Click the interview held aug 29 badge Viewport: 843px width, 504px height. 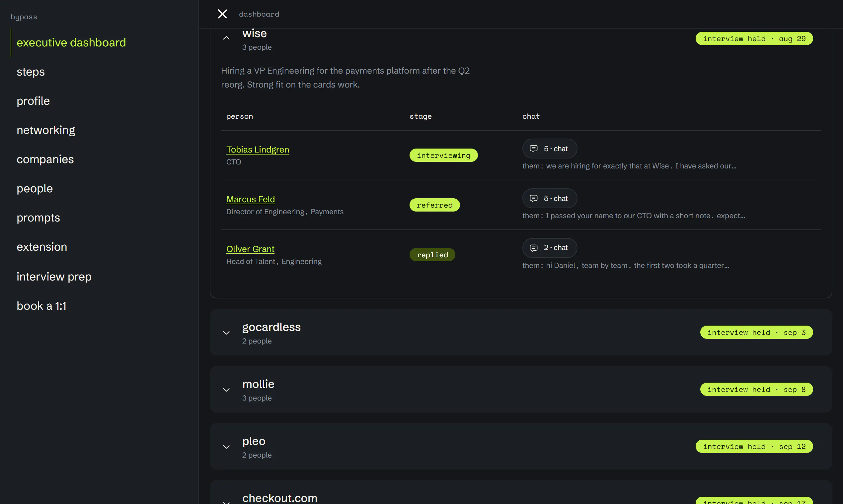754,39
